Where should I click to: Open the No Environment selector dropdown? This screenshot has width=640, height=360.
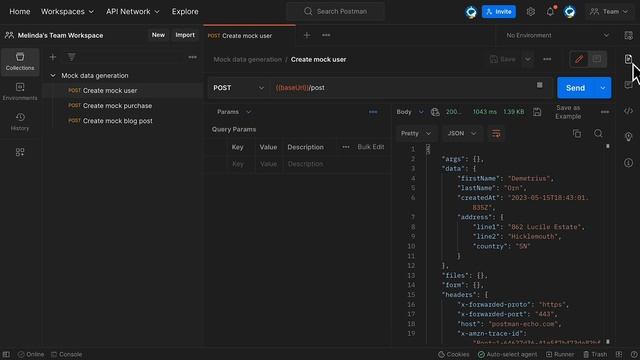click(557, 36)
